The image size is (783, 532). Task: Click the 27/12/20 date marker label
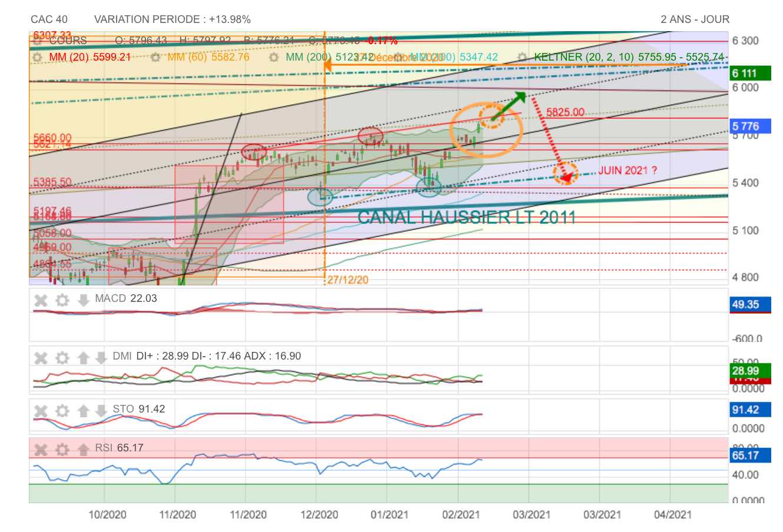pos(348,280)
